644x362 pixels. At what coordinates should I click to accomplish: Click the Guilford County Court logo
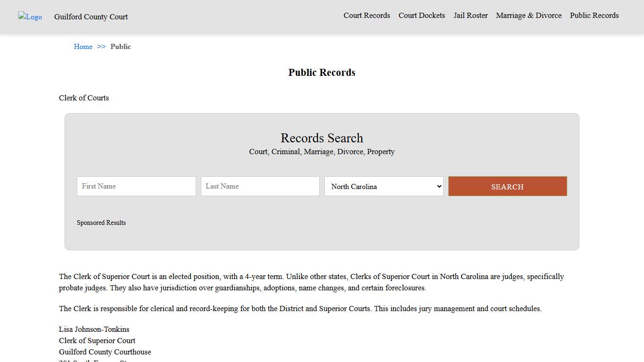[30, 17]
